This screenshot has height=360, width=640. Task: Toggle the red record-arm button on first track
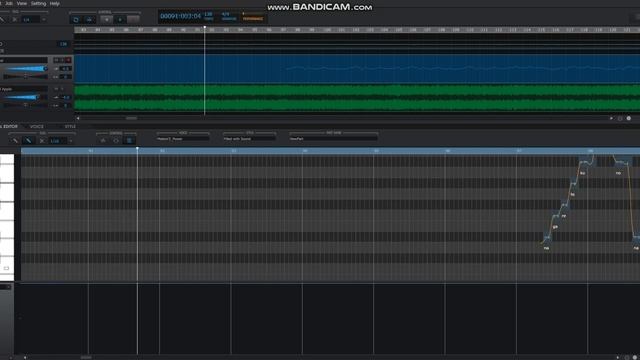[x=69, y=60]
